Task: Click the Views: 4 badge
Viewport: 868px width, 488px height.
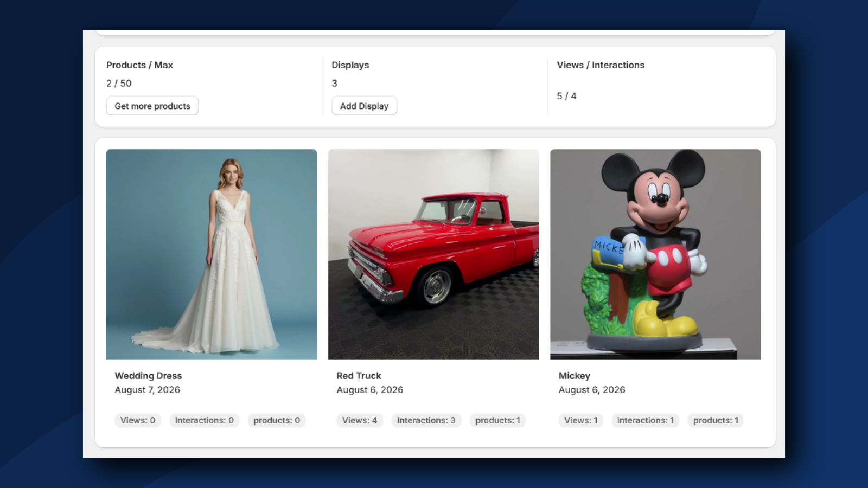Action: pyautogui.click(x=360, y=420)
